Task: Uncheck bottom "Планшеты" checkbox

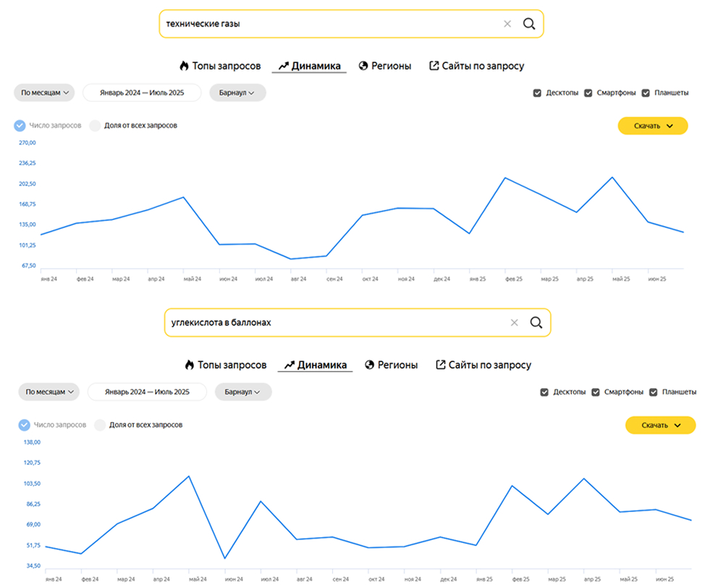Action: [653, 392]
